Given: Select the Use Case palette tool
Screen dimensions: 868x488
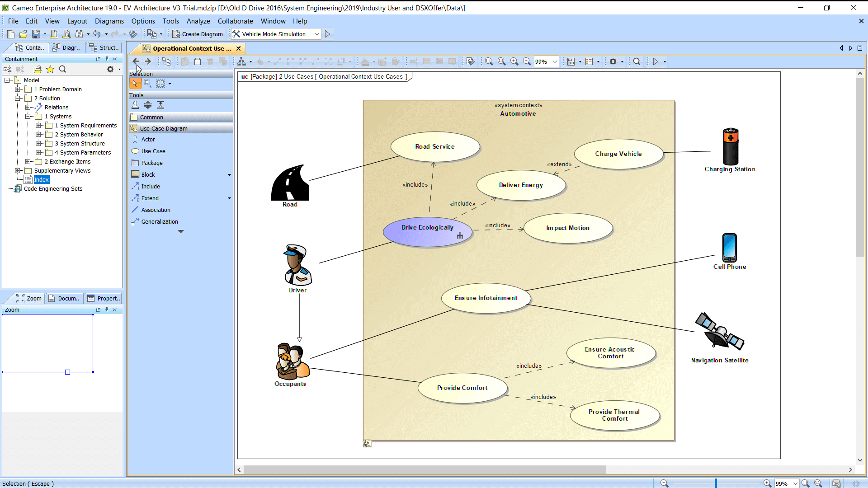Looking at the screenshot, I should pos(153,151).
